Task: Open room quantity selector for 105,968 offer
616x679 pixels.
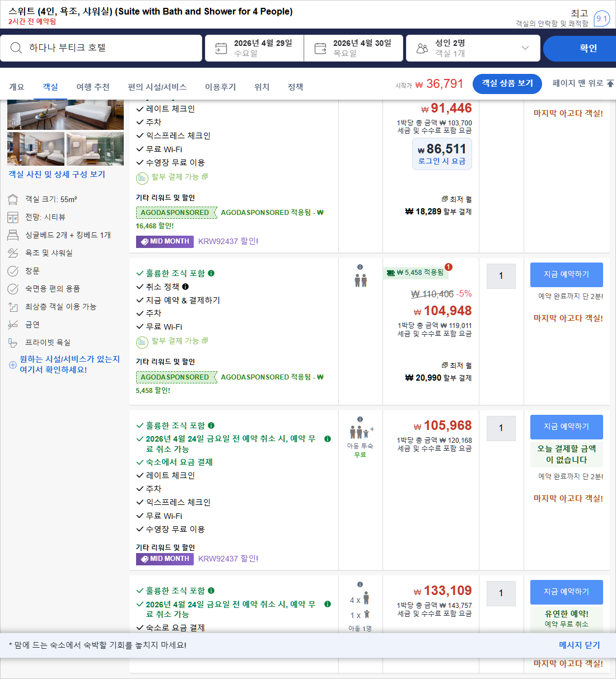Action: tap(501, 428)
